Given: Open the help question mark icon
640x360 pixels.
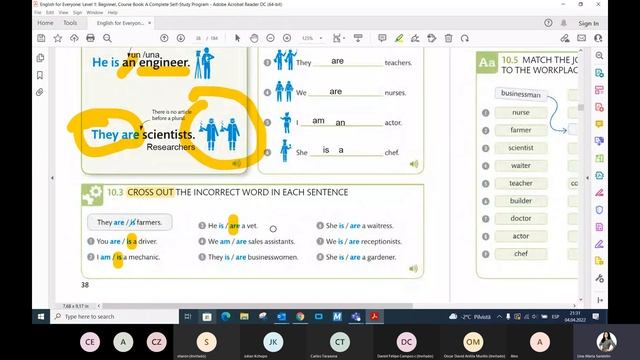Looking at the screenshot, I should [x=548, y=23].
